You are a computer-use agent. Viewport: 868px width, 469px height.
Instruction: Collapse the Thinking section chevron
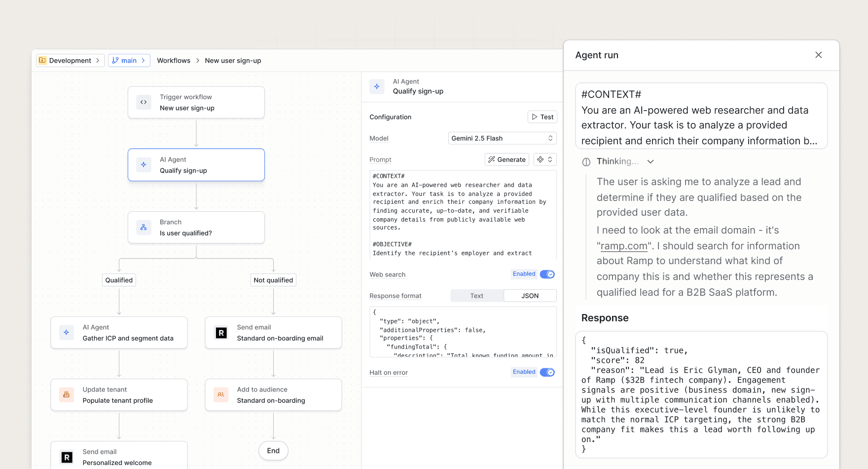tap(651, 161)
